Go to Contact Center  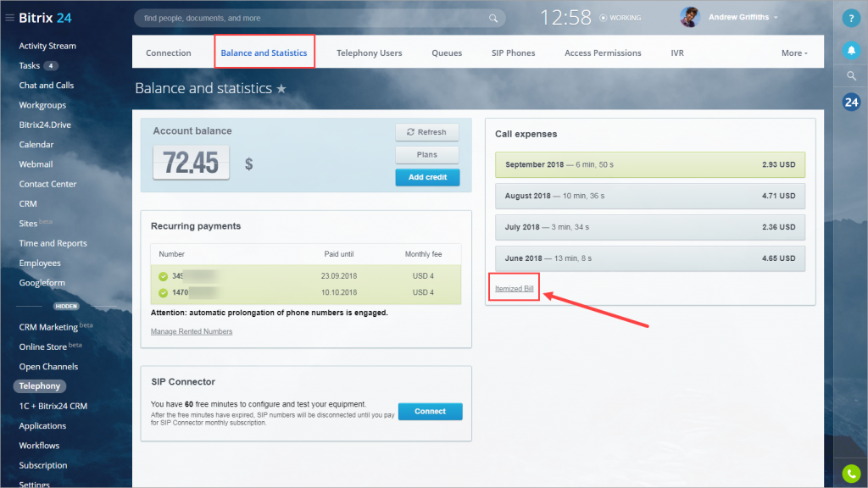[47, 184]
